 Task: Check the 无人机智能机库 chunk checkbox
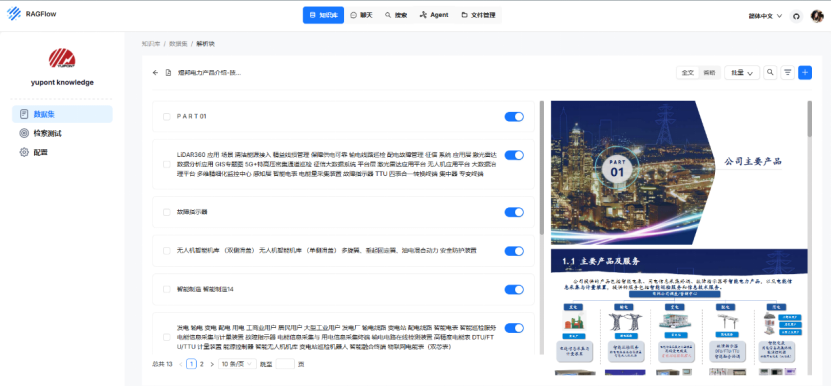pos(166,251)
